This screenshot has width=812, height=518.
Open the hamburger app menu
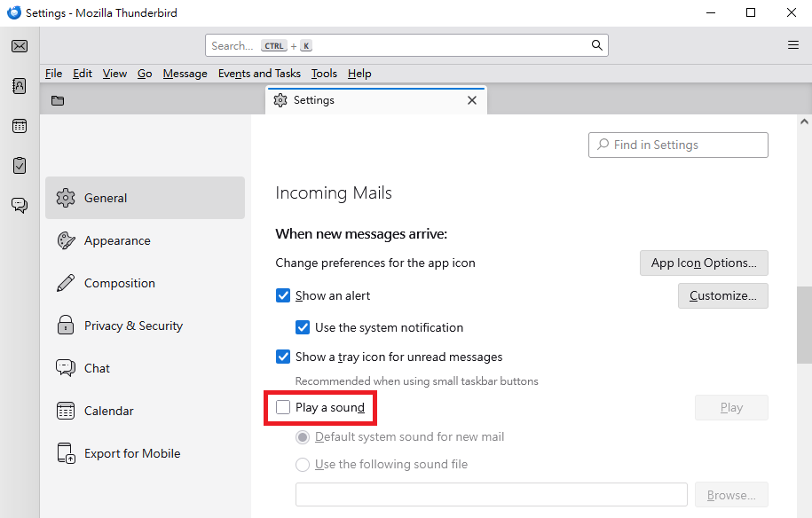coord(793,45)
